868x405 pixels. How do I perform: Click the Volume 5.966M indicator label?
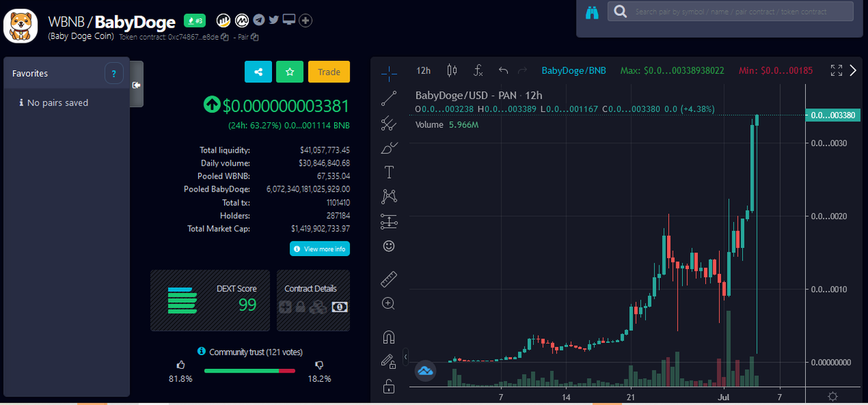pos(447,124)
